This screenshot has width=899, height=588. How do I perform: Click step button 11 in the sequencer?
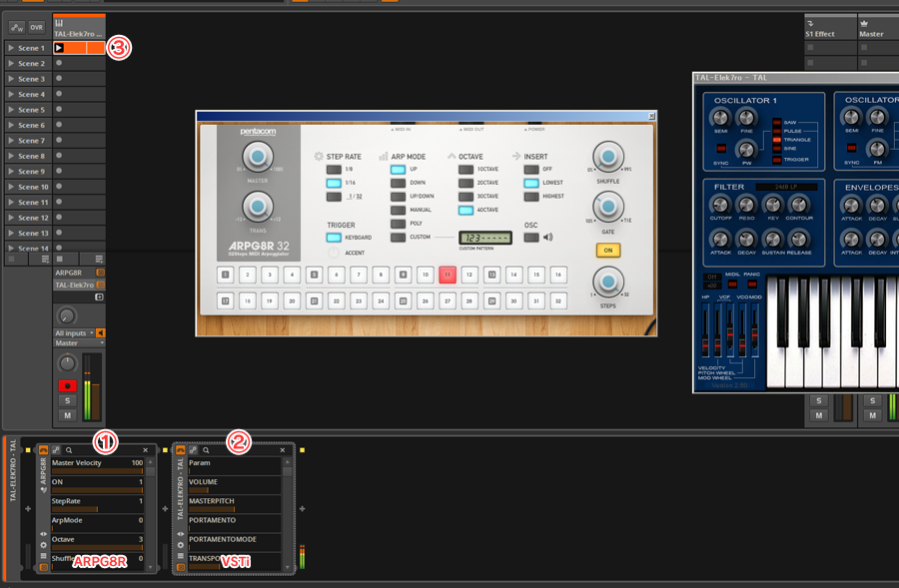(448, 276)
